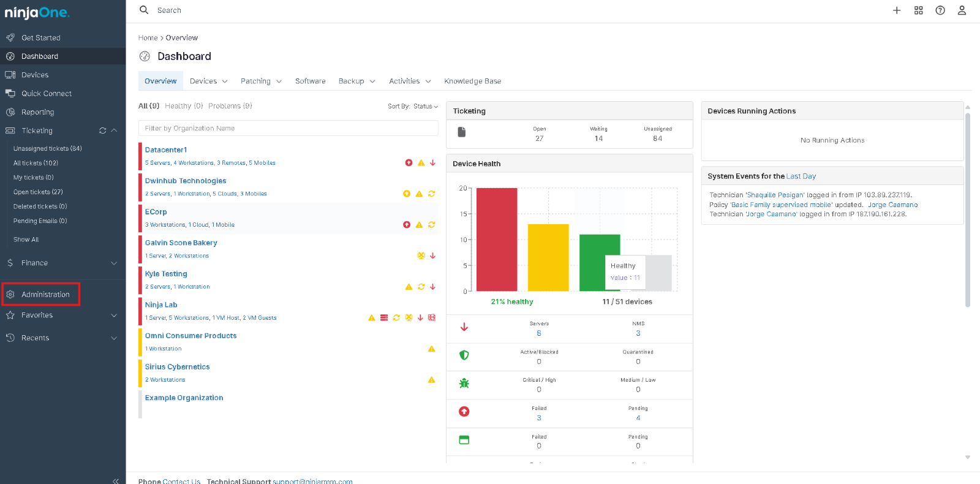
Task: Open the apps grid icon in header
Action: pos(918,10)
